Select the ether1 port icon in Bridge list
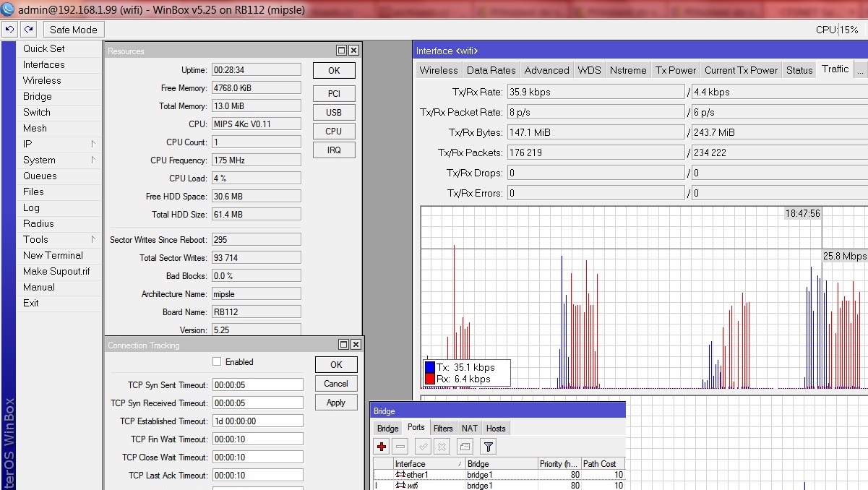 pos(400,475)
